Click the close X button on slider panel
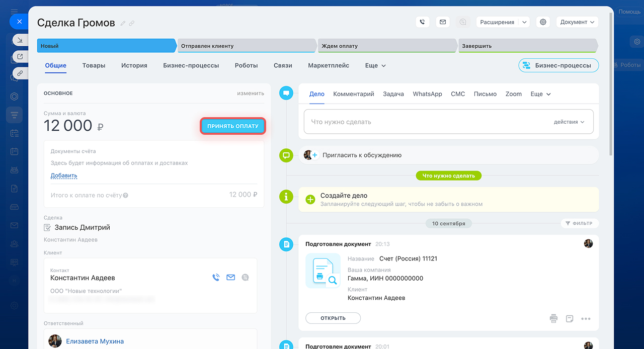 pos(19,22)
